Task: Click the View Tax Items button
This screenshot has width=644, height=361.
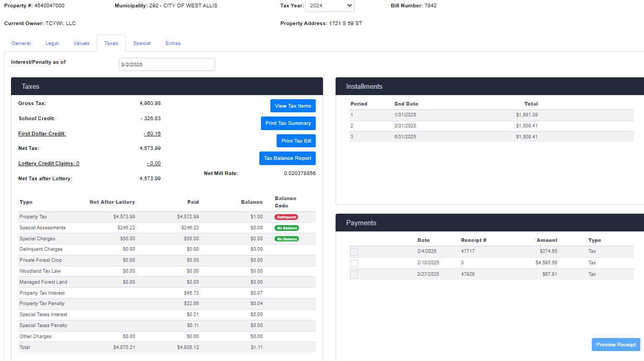Action: point(293,106)
